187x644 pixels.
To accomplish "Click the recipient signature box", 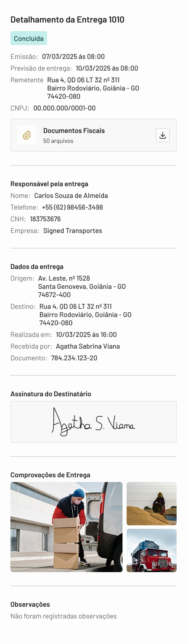I will [93, 422].
